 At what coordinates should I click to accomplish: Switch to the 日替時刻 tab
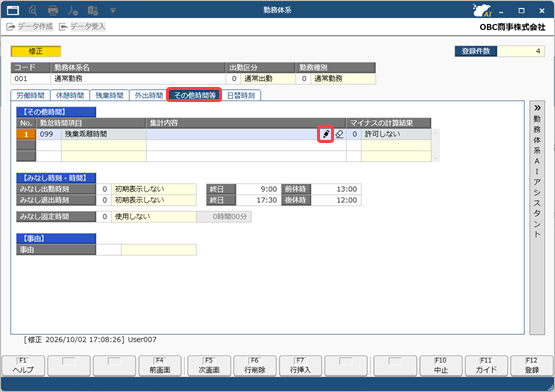point(241,95)
